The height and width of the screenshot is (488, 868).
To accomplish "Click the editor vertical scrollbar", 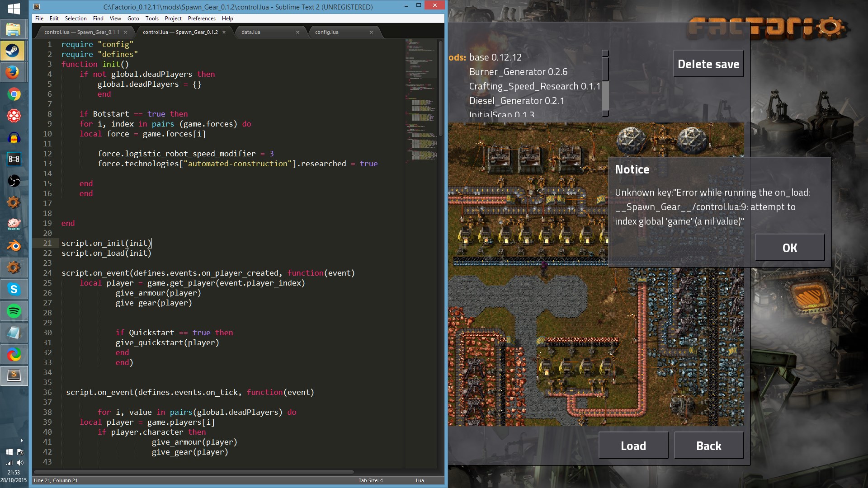I will (x=441, y=89).
